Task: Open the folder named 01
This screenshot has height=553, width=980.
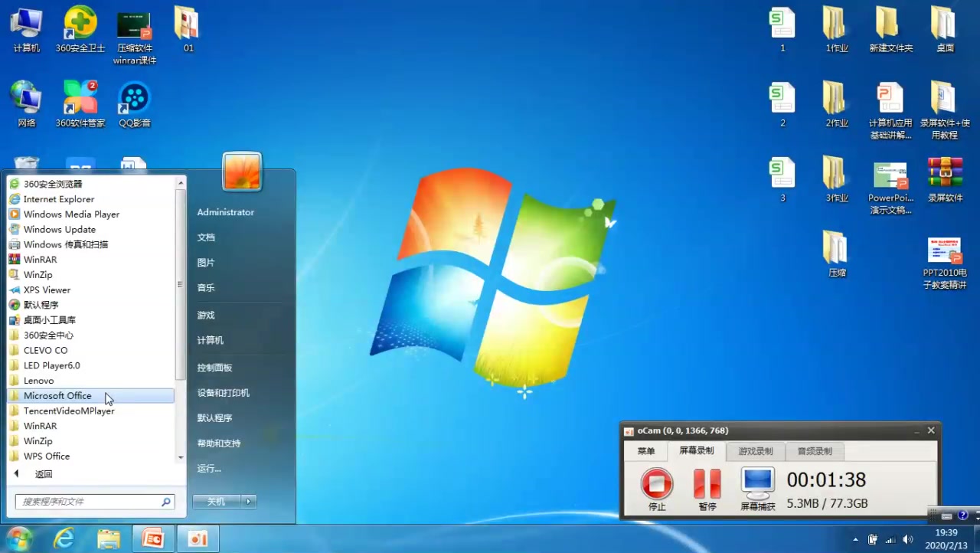Action: [x=188, y=31]
